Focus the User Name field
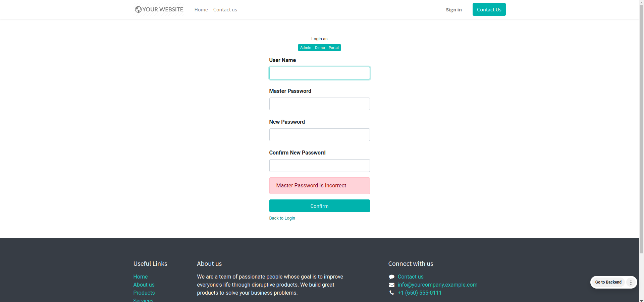 point(319,73)
